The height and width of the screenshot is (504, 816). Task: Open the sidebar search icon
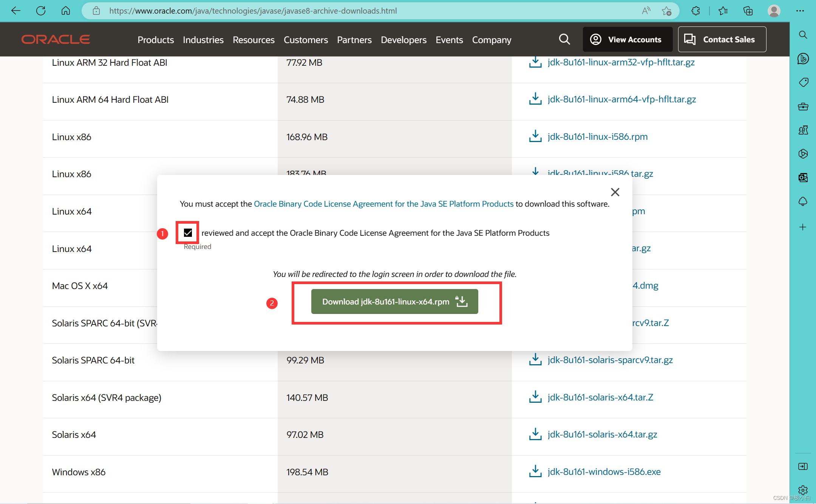coord(803,35)
